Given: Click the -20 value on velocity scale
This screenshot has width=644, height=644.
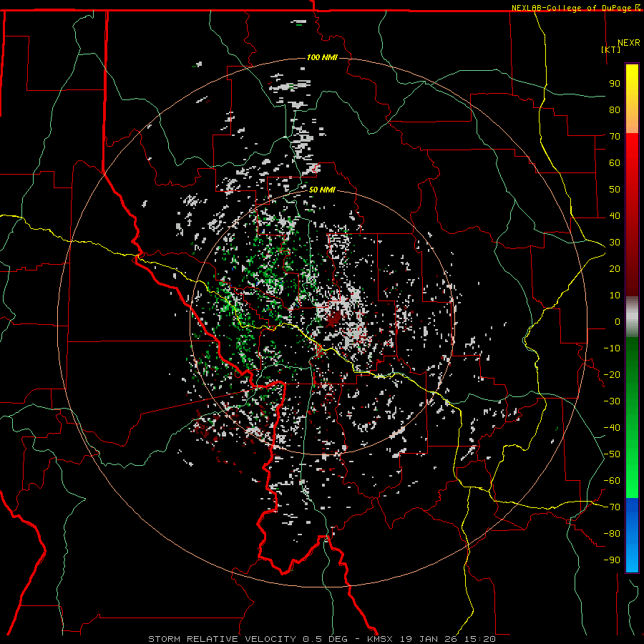Looking at the screenshot, I should click(612, 374).
